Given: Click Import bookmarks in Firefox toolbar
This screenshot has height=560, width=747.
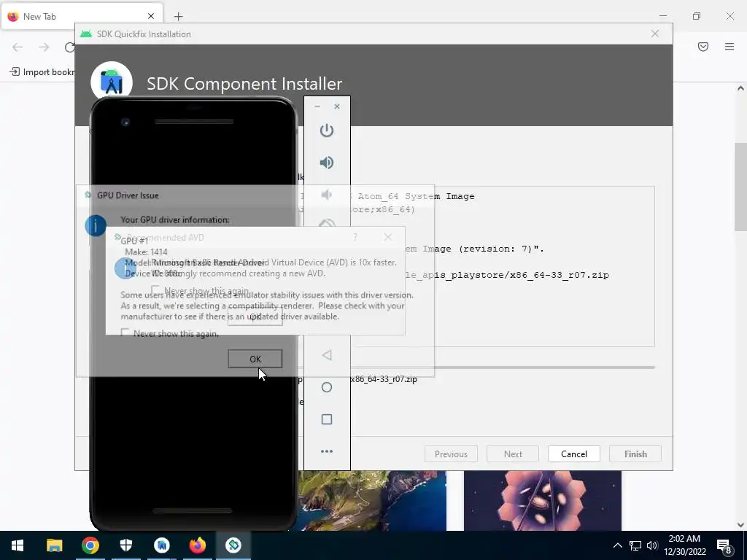Looking at the screenshot, I should (42, 72).
